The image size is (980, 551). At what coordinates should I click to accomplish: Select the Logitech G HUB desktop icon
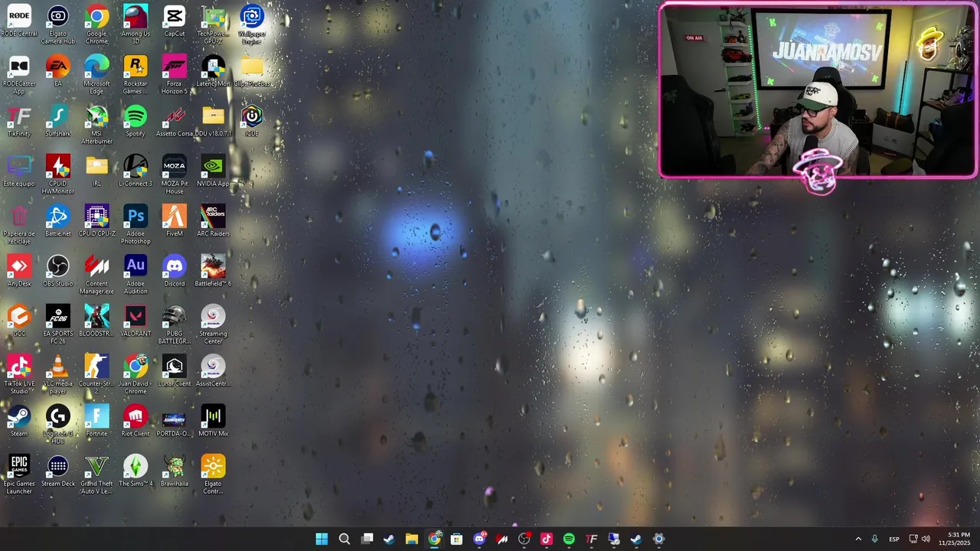58,425
